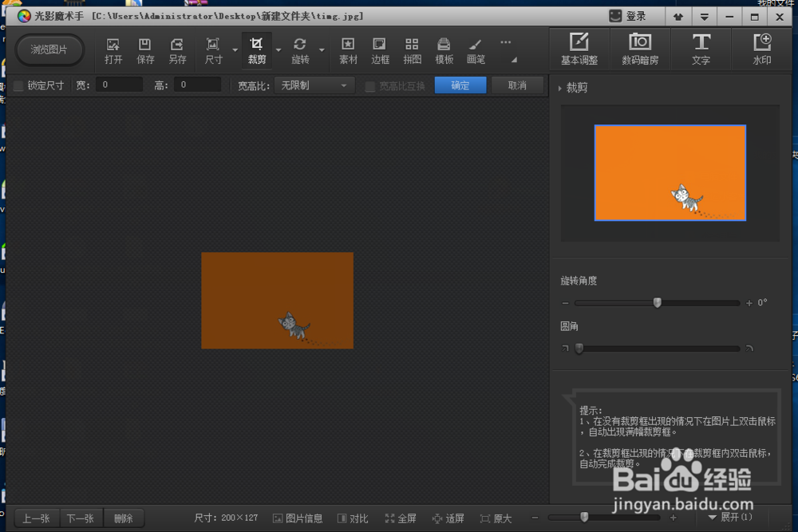Click the 高 height input field

pyautogui.click(x=197, y=85)
